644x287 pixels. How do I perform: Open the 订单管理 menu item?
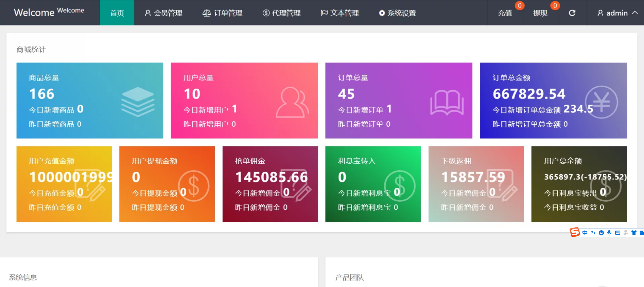coord(223,13)
